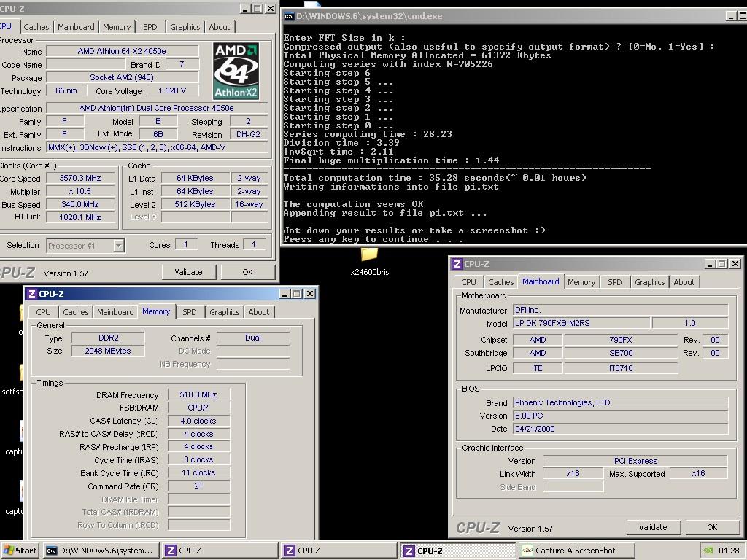
Task: Select Graphics tab in Mainboard CPU-Z window
Action: [649, 282]
